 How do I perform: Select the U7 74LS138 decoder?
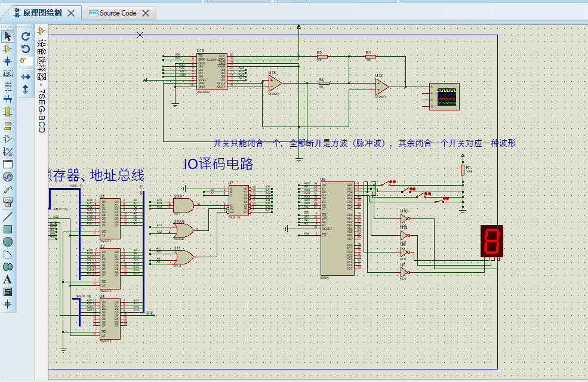[239, 200]
